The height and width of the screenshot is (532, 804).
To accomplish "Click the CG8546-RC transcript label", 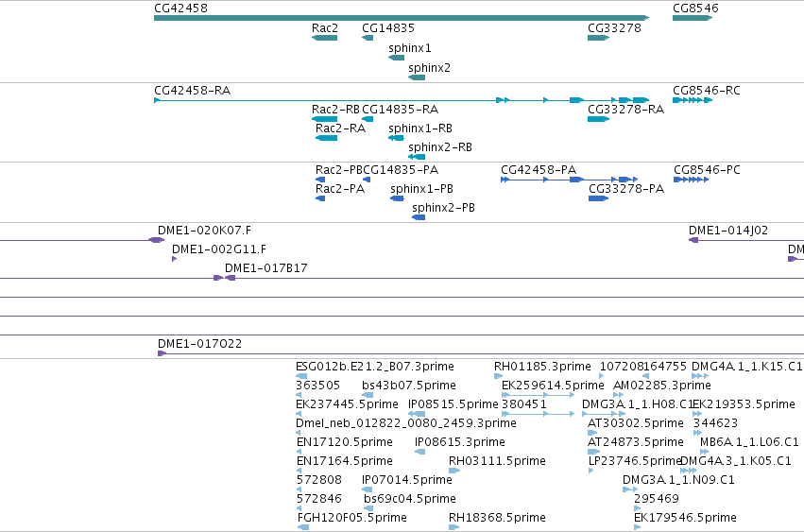I will click(707, 91).
